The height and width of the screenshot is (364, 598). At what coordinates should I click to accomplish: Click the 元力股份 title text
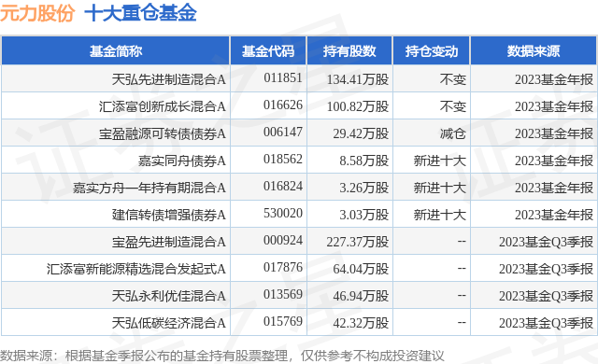click(x=37, y=13)
